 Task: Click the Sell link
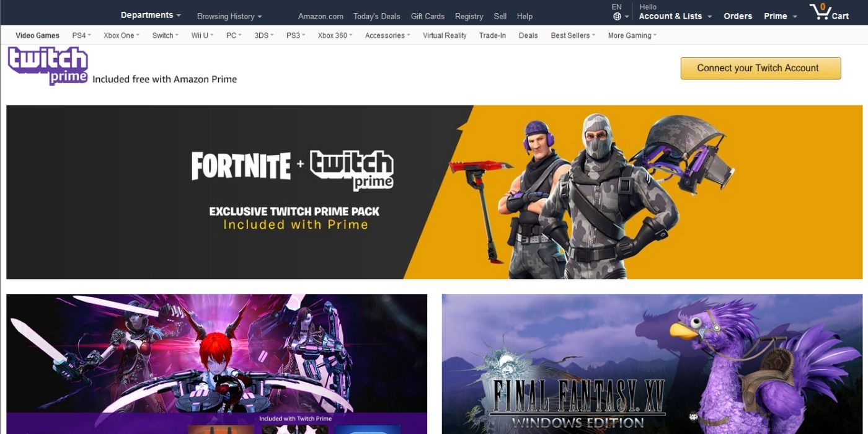pos(500,16)
